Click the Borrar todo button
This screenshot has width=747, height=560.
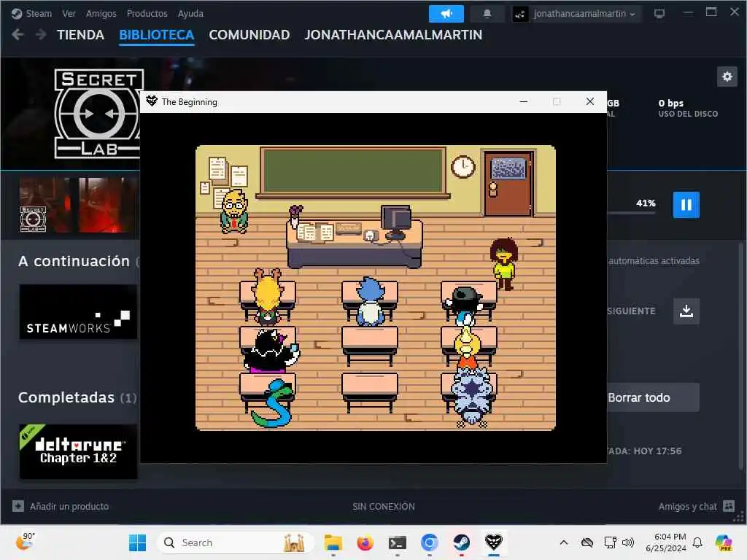click(653, 397)
